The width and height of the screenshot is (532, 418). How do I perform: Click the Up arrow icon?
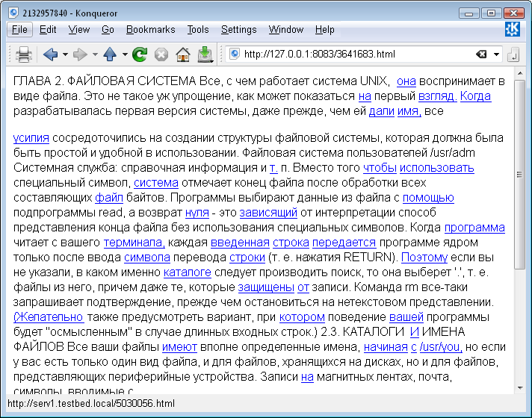(x=110, y=54)
